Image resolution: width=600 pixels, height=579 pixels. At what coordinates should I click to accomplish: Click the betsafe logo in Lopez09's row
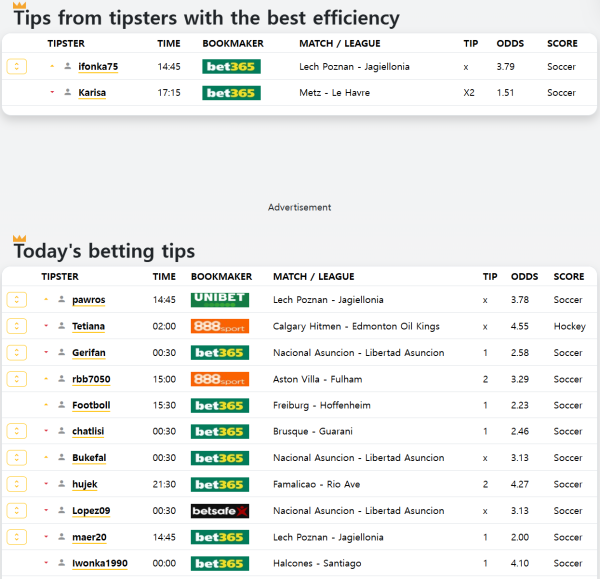(x=219, y=511)
